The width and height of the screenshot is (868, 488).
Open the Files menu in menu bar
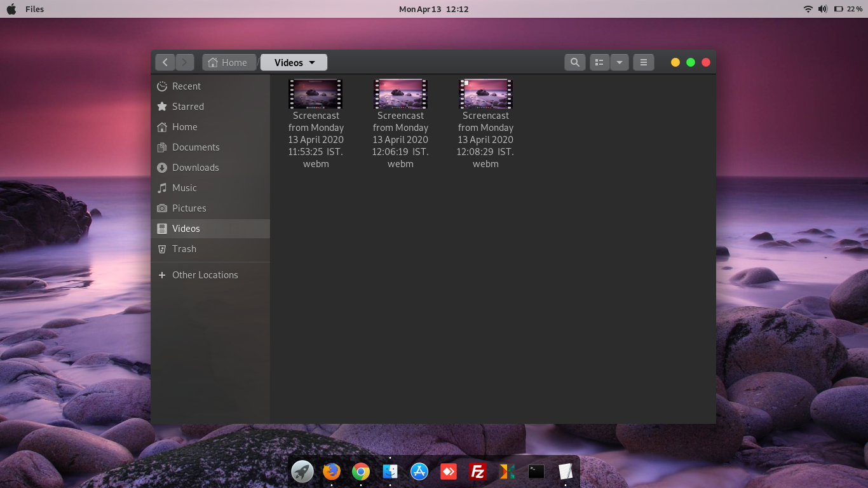pos(34,9)
